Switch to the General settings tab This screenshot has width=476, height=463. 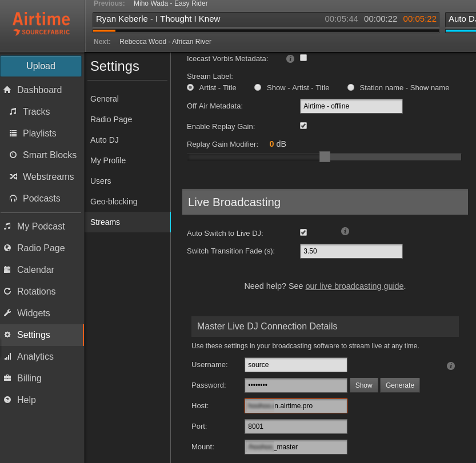click(104, 99)
